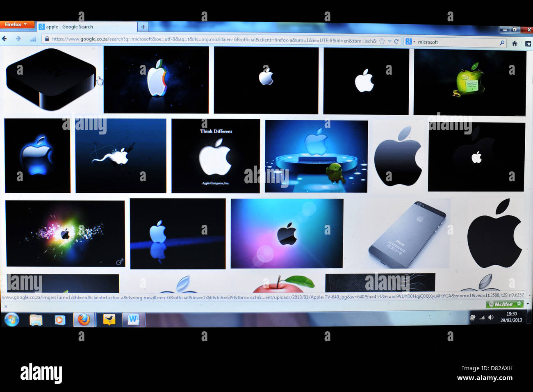Show hidden system tray icons arrow
The image size is (533, 392).
click(x=464, y=318)
